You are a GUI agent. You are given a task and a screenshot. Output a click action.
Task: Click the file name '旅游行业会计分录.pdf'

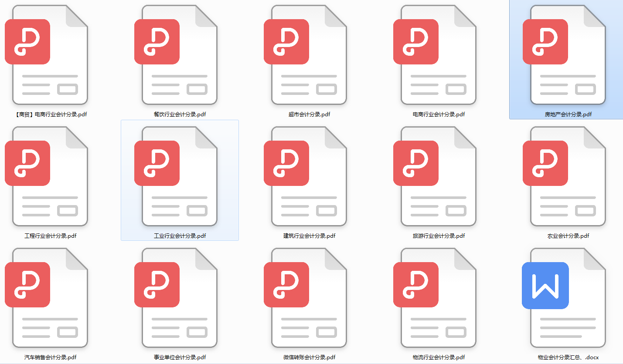[x=439, y=236]
